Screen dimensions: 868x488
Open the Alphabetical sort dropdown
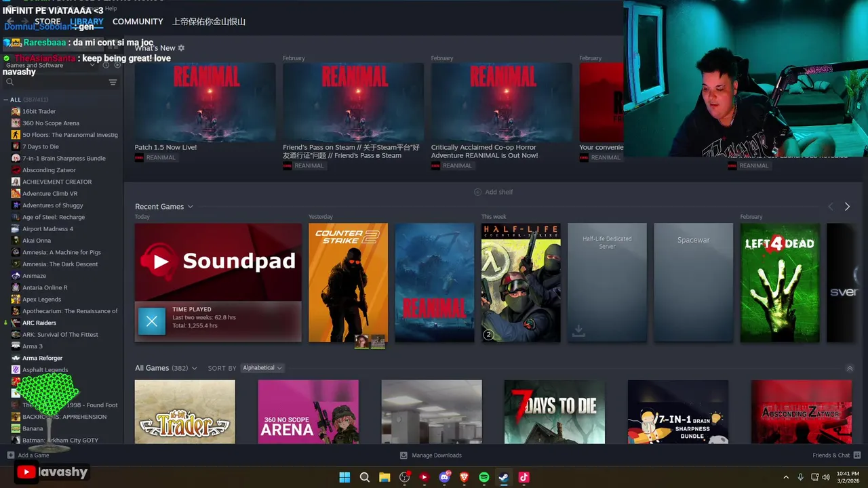pyautogui.click(x=262, y=368)
